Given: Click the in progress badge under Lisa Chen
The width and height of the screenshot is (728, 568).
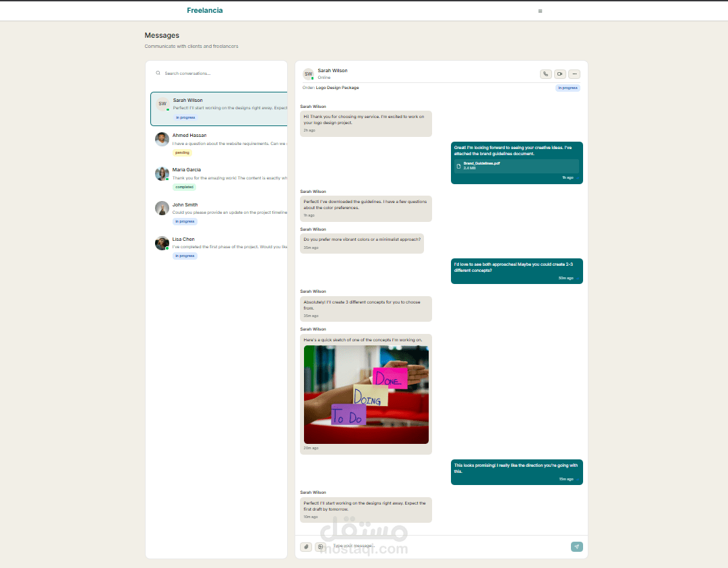Looking at the screenshot, I should pos(185,256).
